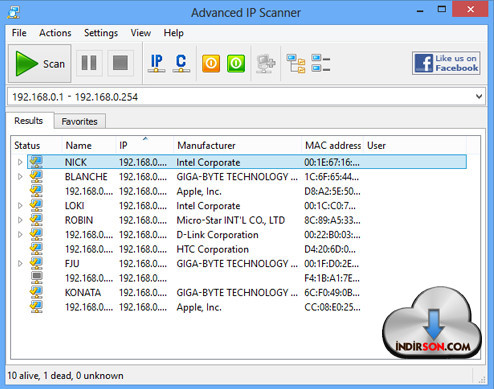This screenshot has width=494, height=389.
Task: Click the status icon of FJU
Action: (36, 263)
